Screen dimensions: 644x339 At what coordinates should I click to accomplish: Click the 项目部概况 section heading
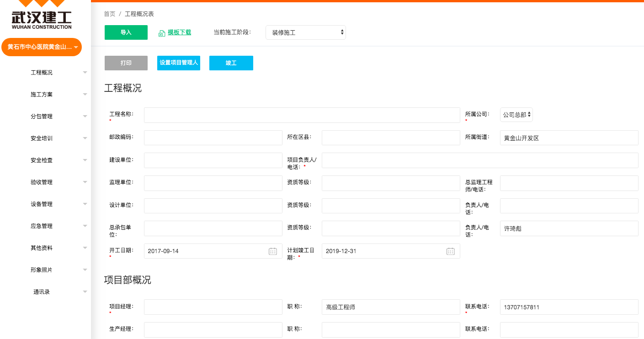[x=128, y=280]
